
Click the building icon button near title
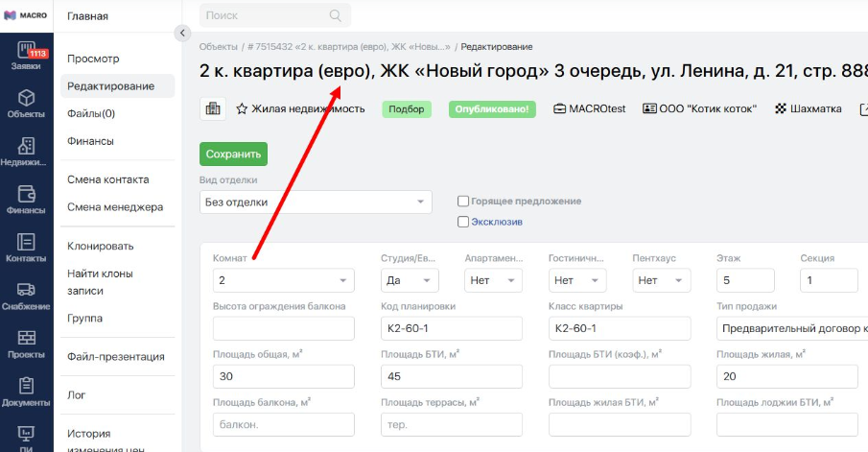(213, 108)
